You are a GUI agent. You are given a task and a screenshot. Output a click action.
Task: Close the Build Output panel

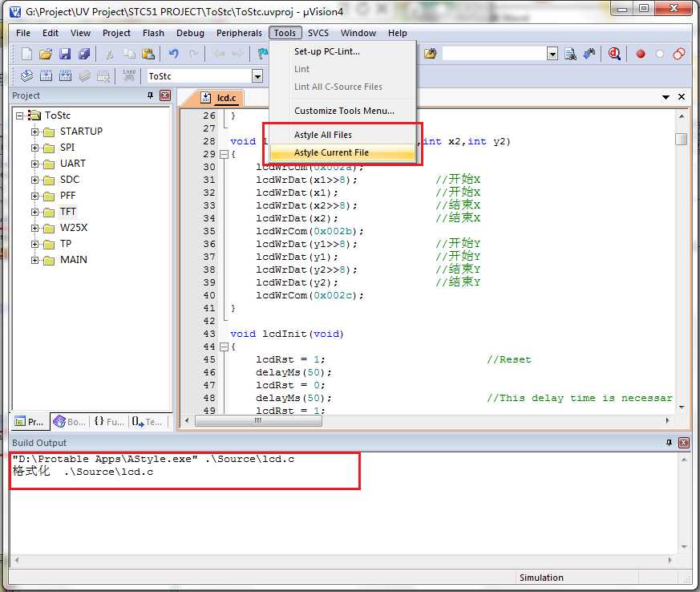[684, 443]
